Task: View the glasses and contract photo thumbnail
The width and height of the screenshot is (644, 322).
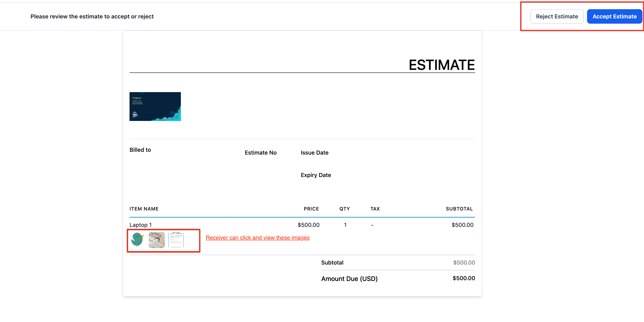Action: (x=157, y=240)
